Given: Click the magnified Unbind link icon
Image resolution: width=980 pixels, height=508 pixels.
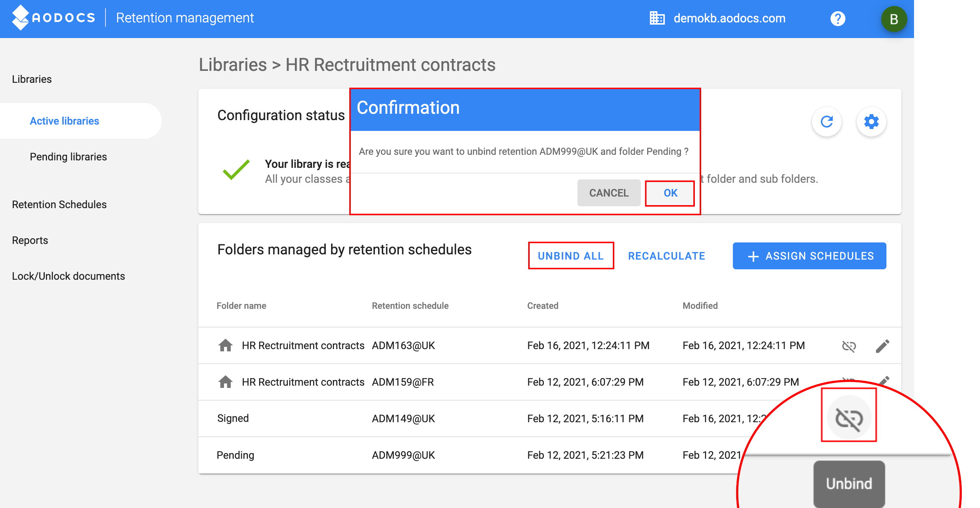Looking at the screenshot, I should pos(849,418).
